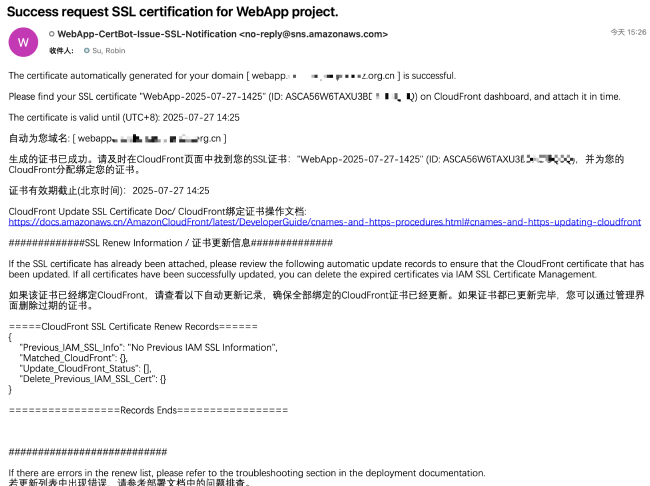Click the 证书有效期截止 expiry line
Screen dimensions: 650x486
click(x=109, y=189)
